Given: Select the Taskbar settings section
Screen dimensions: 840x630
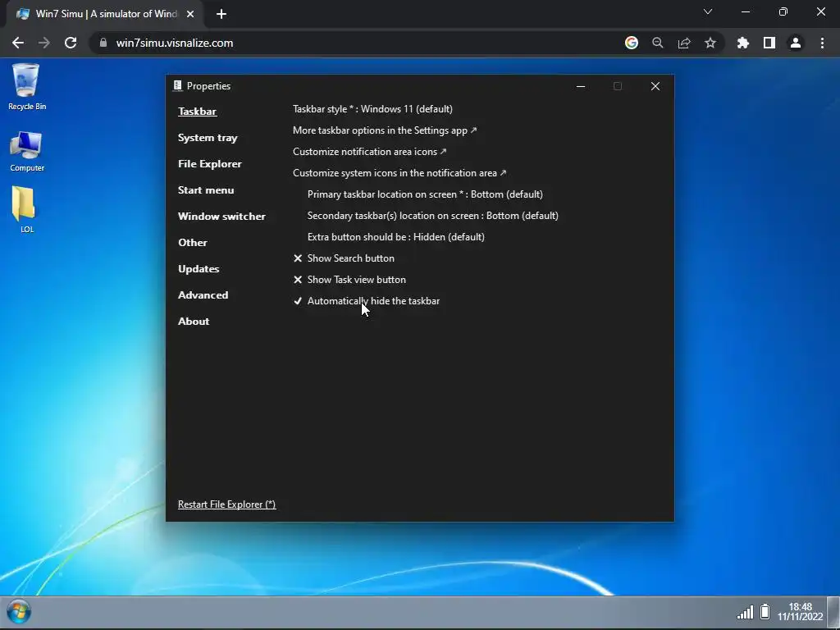Looking at the screenshot, I should pyautogui.click(x=197, y=112).
